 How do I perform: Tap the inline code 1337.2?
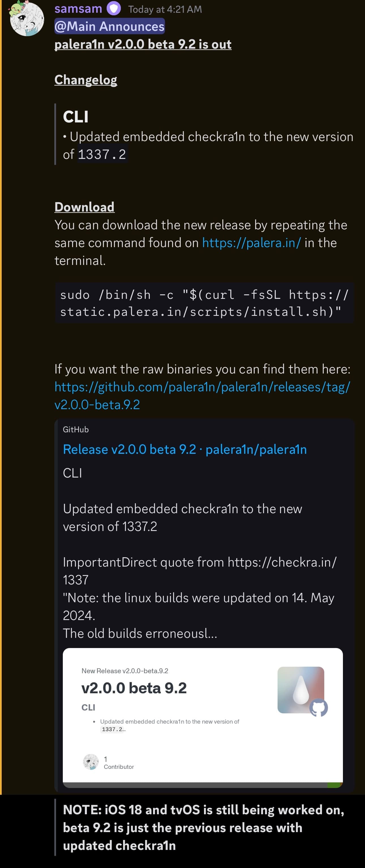(x=102, y=155)
